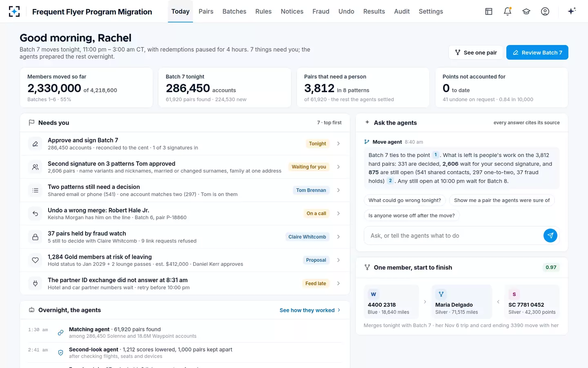Click the app logo icon beside the title

click(x=14, y=11)
